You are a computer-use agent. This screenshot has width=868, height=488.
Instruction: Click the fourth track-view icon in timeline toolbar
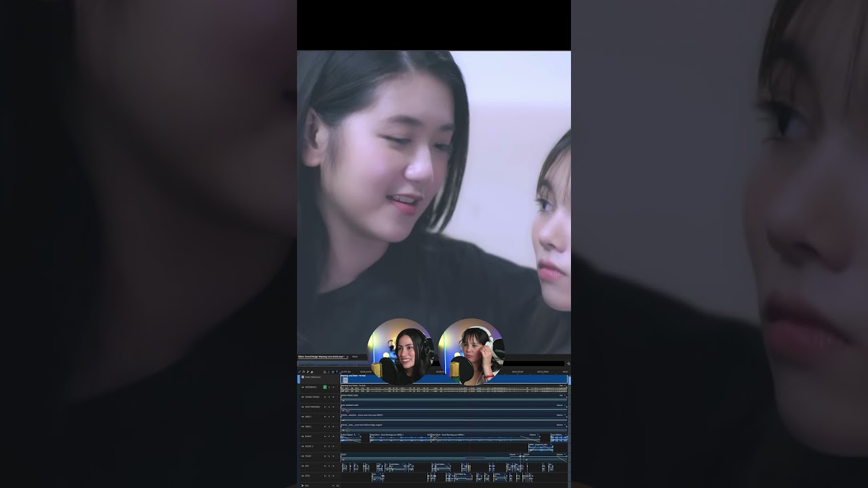click(312, 372)
